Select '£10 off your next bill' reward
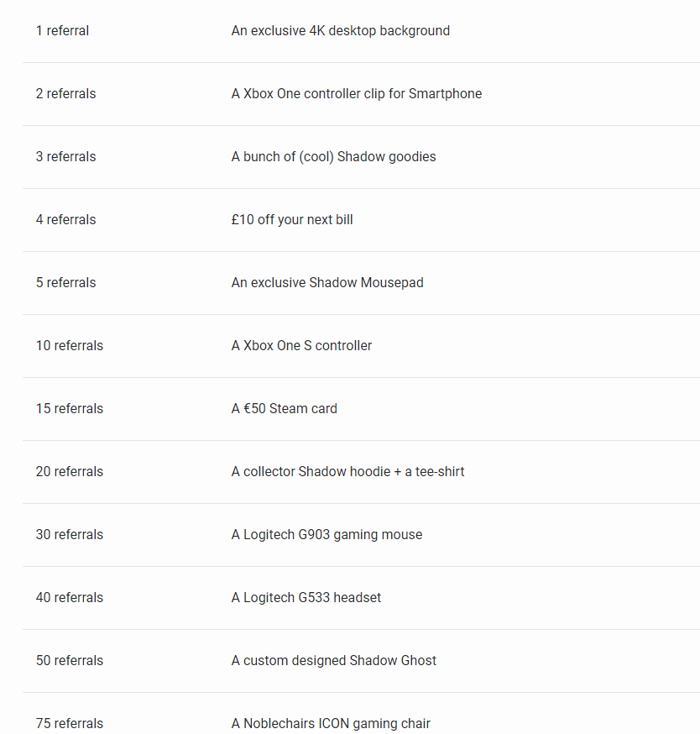 pyautogui.click(x=292, y=219)
